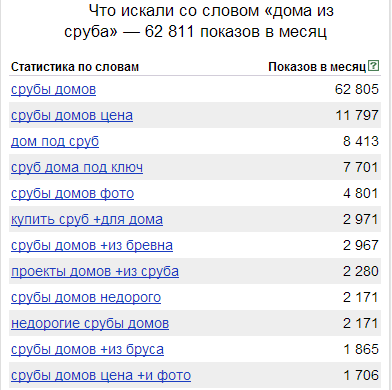
Task: Click the 8 413 impressions value
Action: (361, 141)
